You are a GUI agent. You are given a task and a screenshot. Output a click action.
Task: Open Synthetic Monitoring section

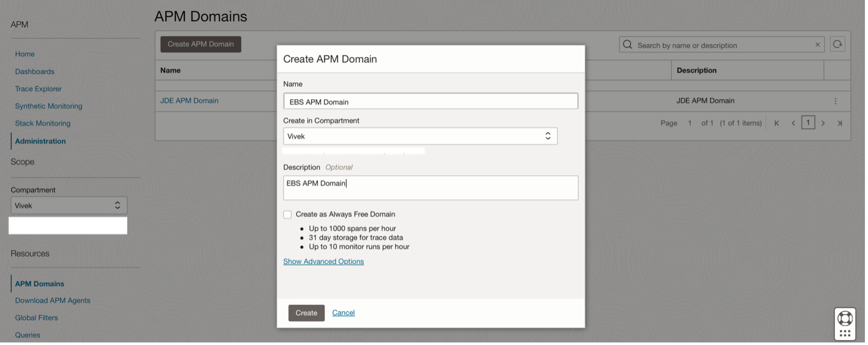49,107
